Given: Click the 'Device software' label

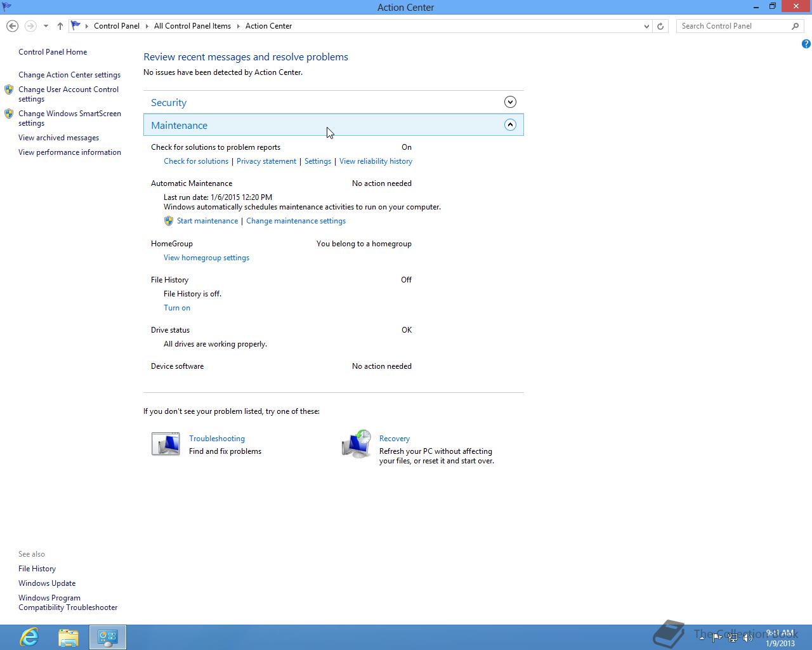Looking at the screenshot, I should coord(177,366).
